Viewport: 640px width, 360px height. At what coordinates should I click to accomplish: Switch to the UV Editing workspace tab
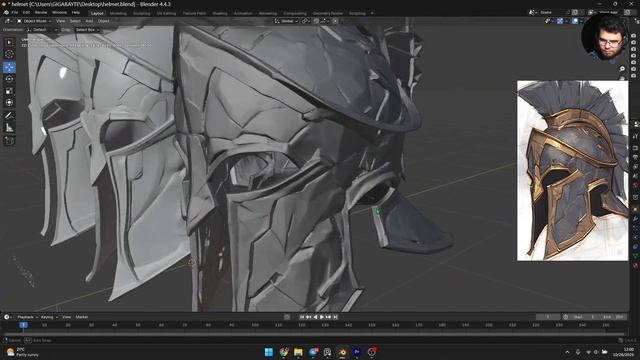pos(166,13)
